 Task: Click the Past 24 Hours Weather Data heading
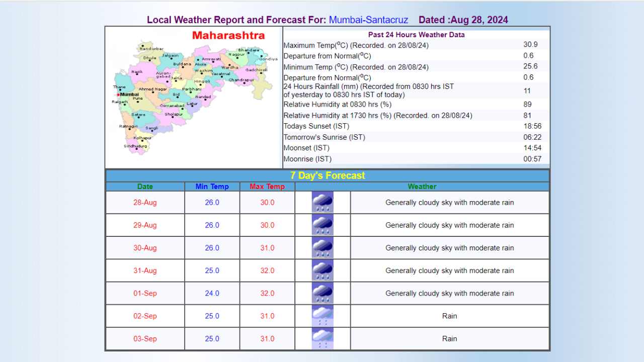[x=416, y=35]
